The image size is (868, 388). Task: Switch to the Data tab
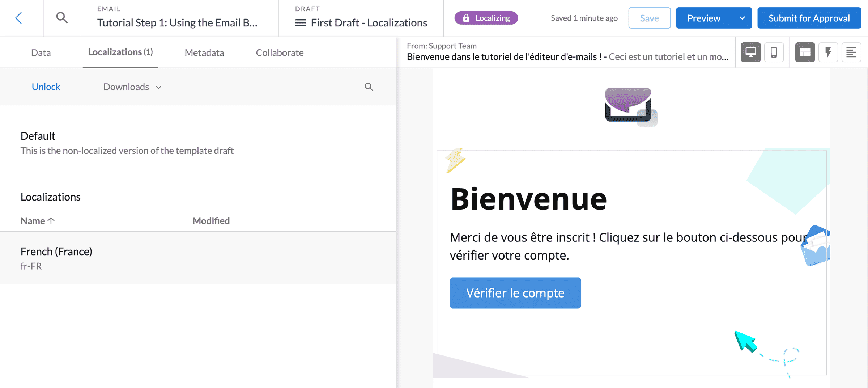click(x=41, y=52)
